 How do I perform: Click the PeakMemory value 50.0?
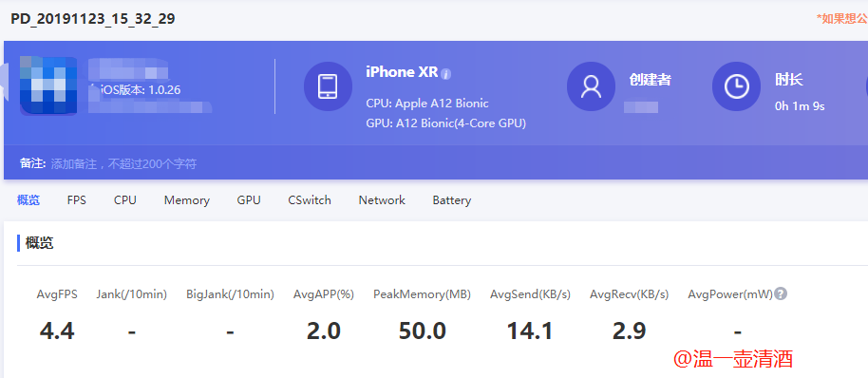[x=423, y=331]
